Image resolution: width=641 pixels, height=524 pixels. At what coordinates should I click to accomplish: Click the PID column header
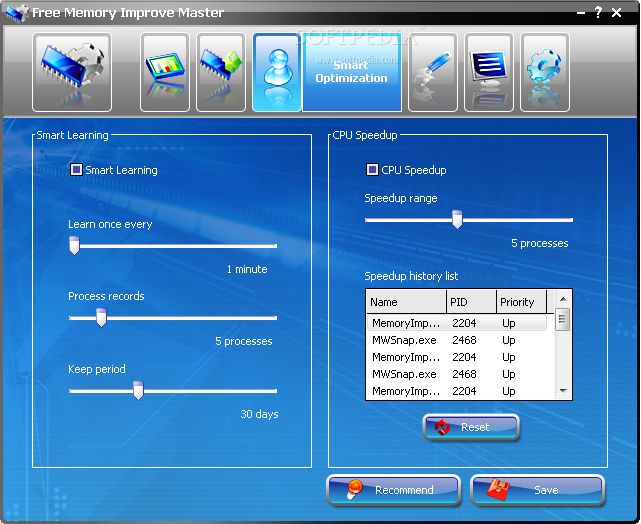coord(472,302)
